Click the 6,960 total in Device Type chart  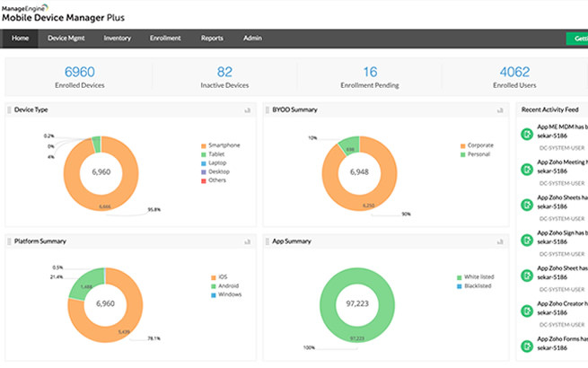(x=101, y=172)
